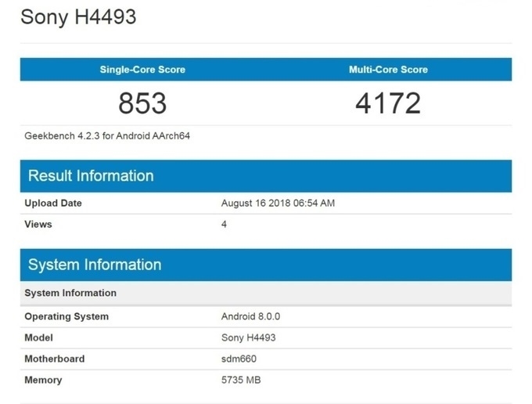Select the Motherboard row label
Viewport: 532px width, 404px height.
[x=55, y=359]
